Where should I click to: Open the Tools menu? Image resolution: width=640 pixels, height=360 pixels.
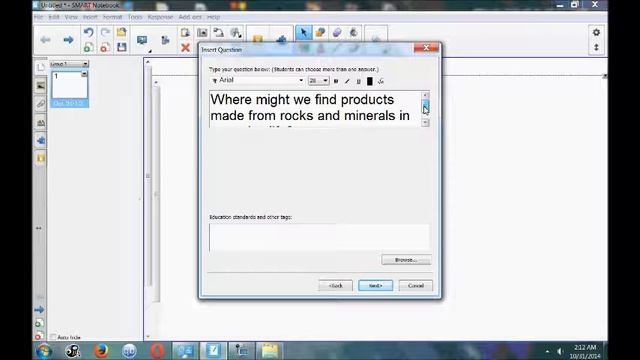(x=135, y=17)
